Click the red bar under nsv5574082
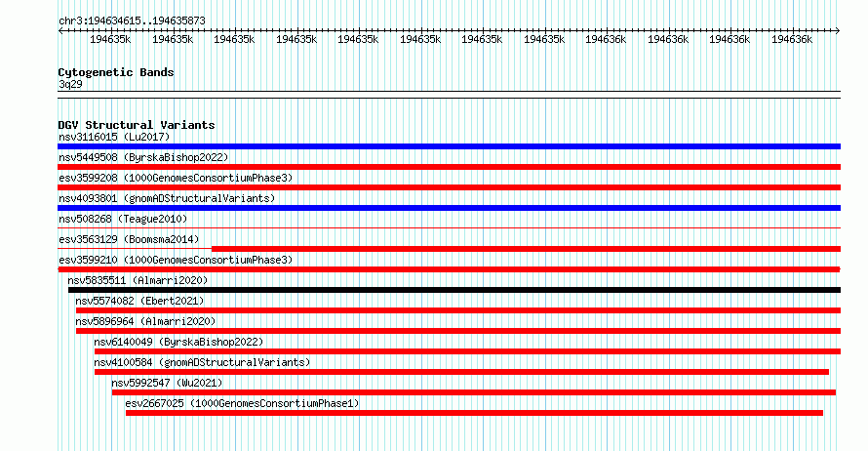The height and width of the screenshot is (451, 868). coord(458,310)
